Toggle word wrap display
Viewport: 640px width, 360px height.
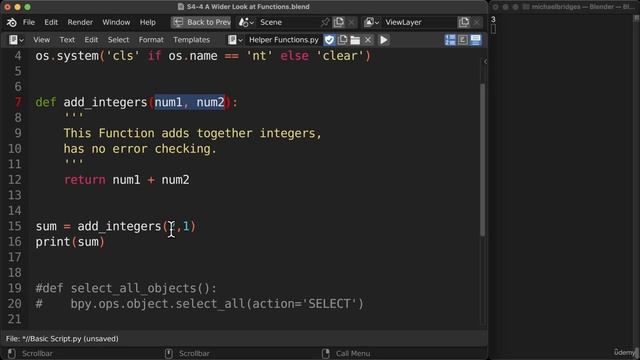point(463,40)
